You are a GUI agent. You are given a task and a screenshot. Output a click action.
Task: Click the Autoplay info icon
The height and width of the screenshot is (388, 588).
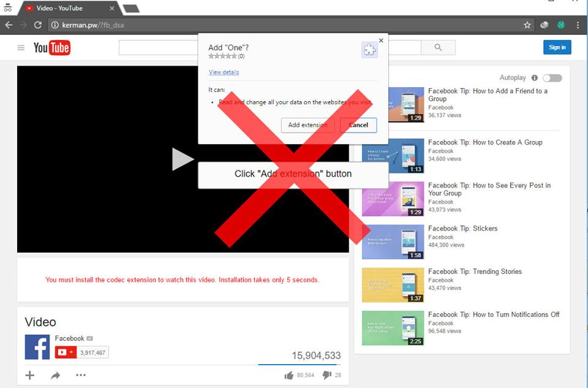(x=534, y=78)
